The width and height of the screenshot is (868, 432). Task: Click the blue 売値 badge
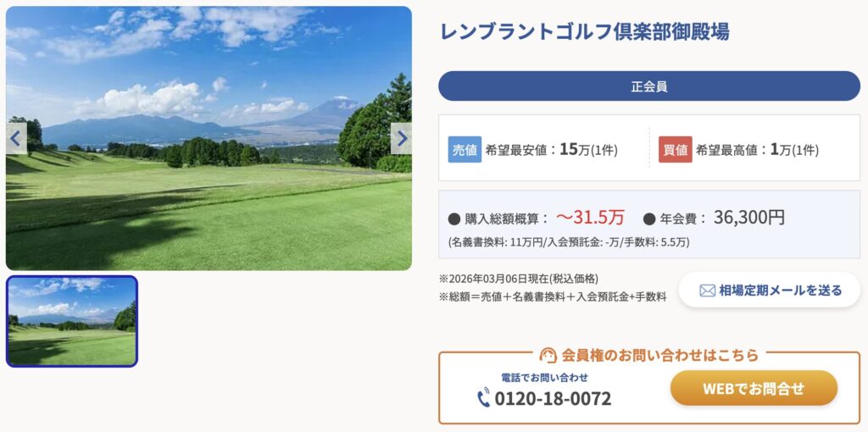click(465, 149)
